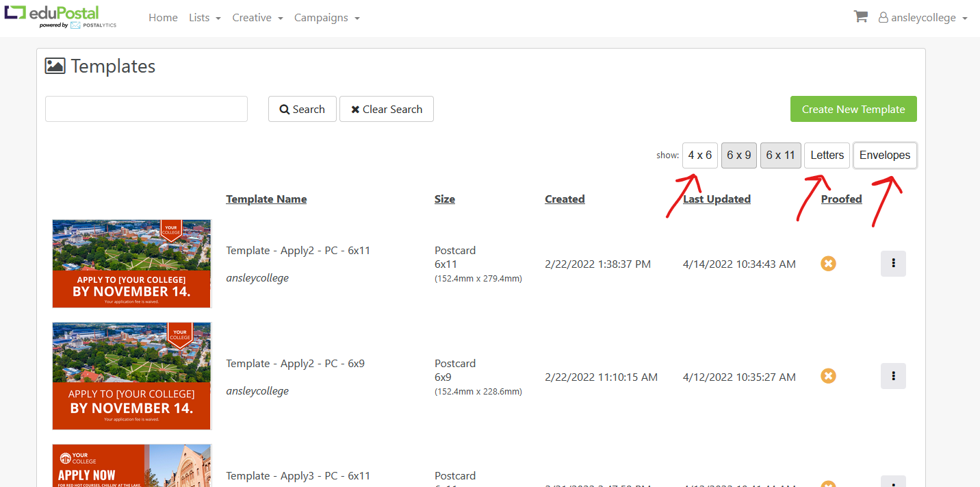Viewport: 980px width, 487px height.
Task: Select 'Template - Apply2 - PC - 6x11' name
Action: (298, 251)
